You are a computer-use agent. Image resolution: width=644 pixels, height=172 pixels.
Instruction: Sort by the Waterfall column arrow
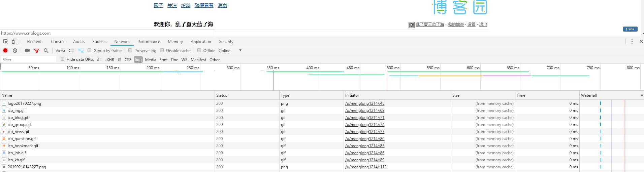click(x=642, y=95)
